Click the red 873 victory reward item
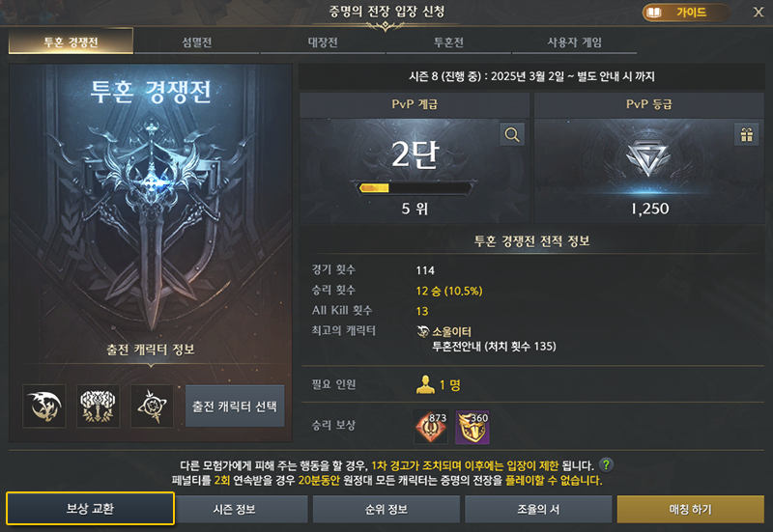The height and width of the screenshot is (532, 773). pos(430,427)
